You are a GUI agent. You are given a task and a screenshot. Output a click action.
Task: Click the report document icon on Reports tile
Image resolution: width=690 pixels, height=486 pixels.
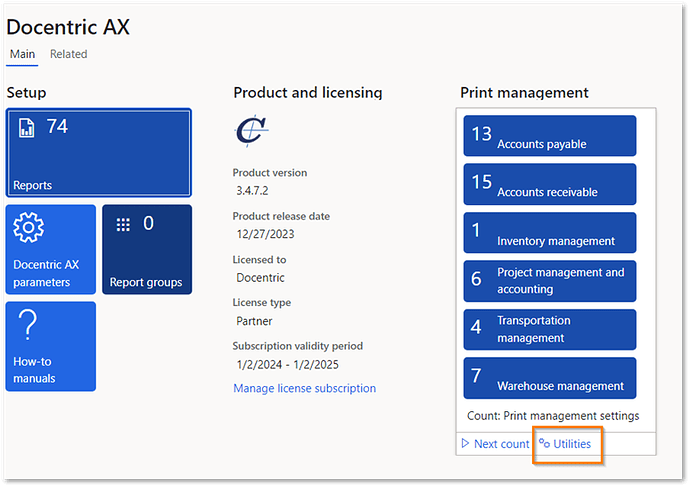tap(26, 128)
